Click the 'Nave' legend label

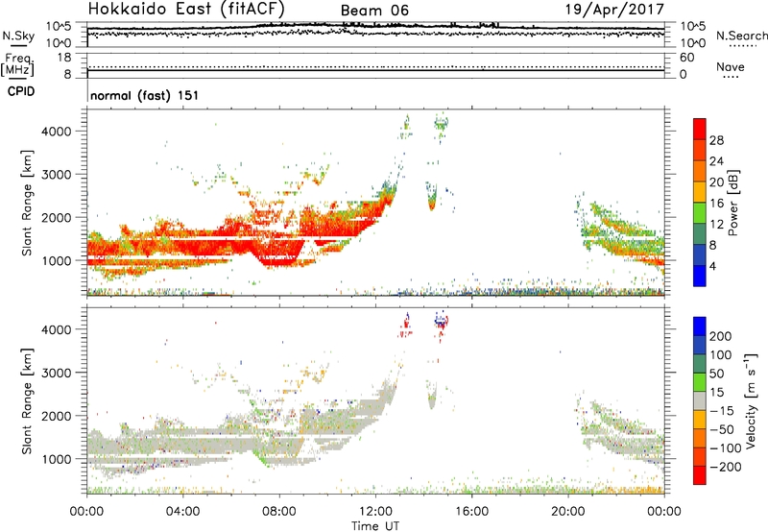pyautogui.click(x=731, y=67)
